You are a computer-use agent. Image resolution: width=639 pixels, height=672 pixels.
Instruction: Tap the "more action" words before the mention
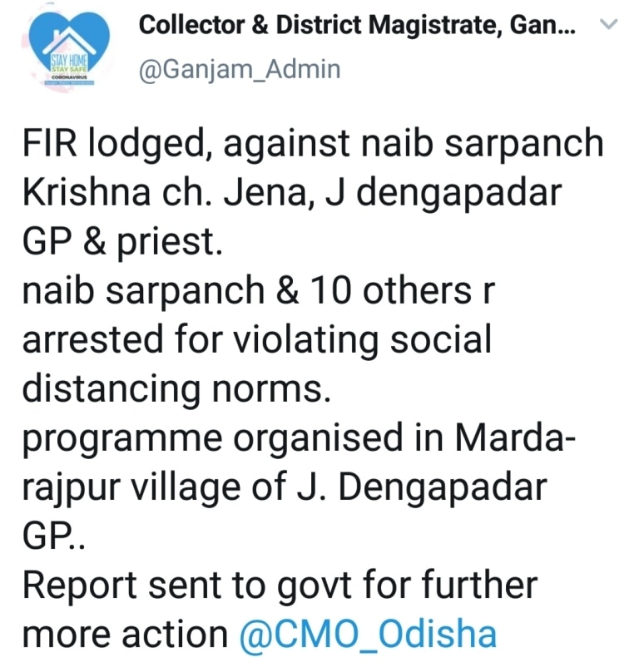point(124,635)
